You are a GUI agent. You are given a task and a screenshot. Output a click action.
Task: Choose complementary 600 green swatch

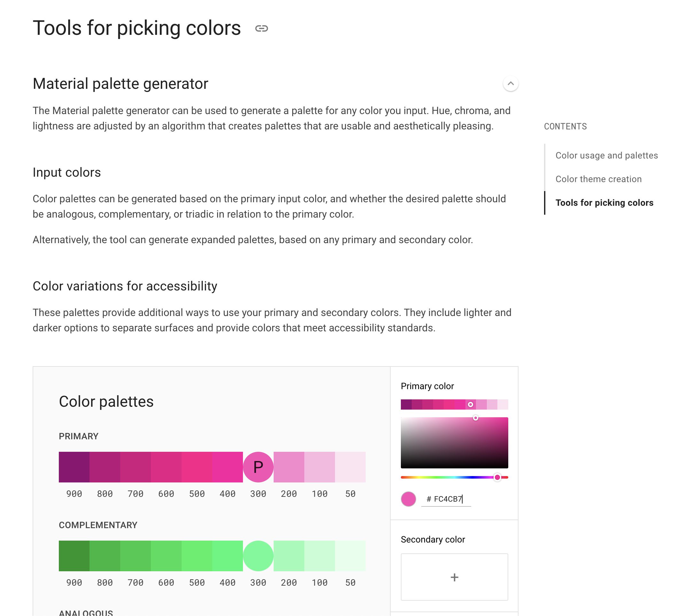pyautogui.click(x=166, y=556)
